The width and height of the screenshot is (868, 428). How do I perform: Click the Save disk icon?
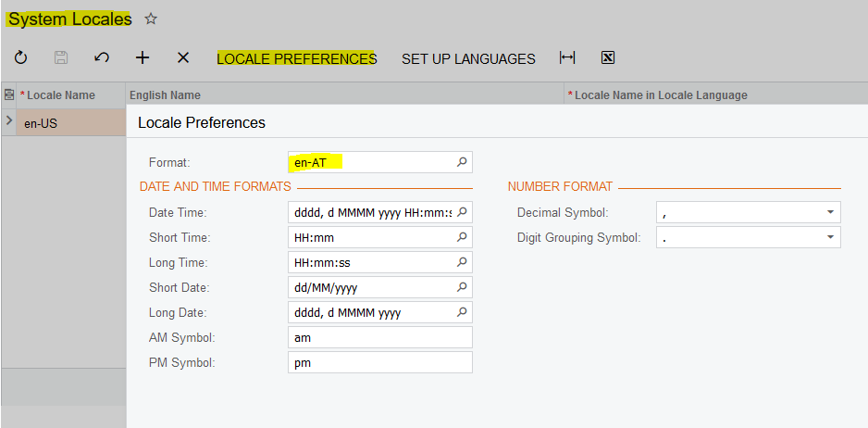(x=61, y=58)
